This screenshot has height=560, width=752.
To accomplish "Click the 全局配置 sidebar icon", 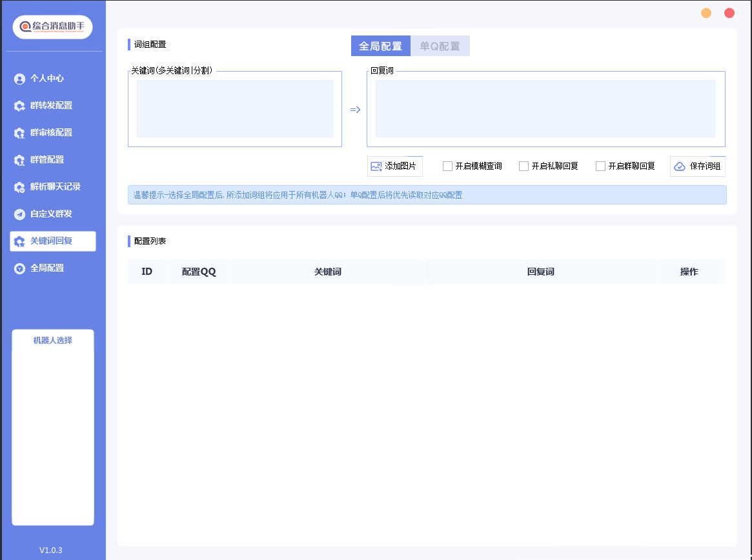I will 19,268.
